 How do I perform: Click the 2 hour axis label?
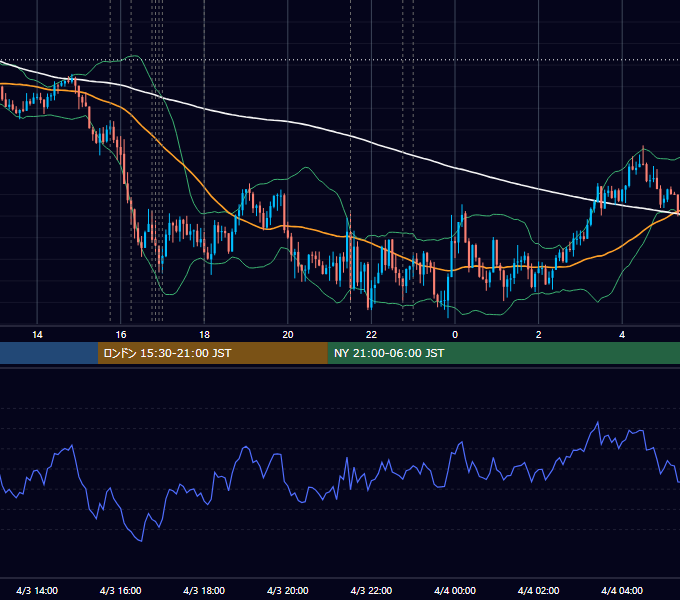pyautogui.click(x=538, y=335)
